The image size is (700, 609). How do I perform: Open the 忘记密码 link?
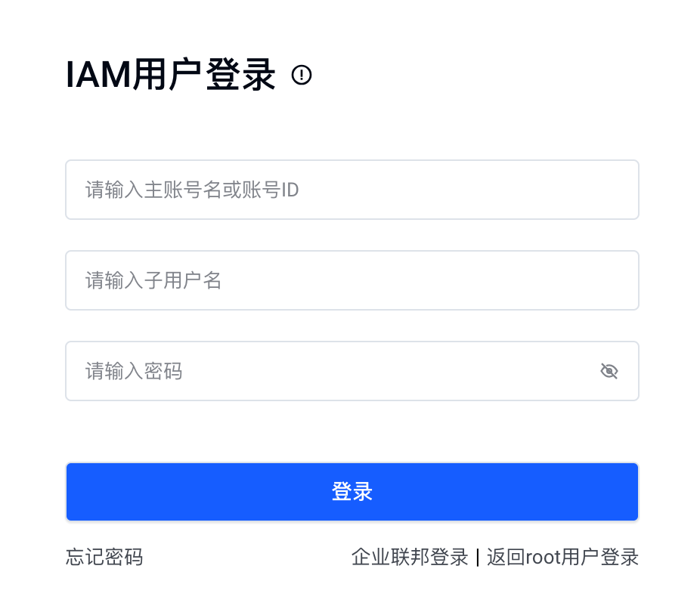tap(104, 558)
